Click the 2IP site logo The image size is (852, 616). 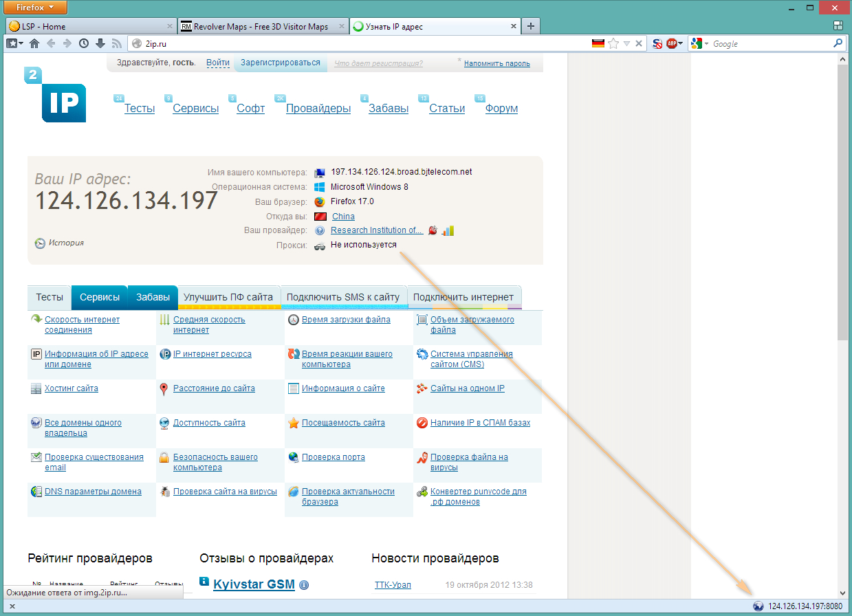point(54,94)
